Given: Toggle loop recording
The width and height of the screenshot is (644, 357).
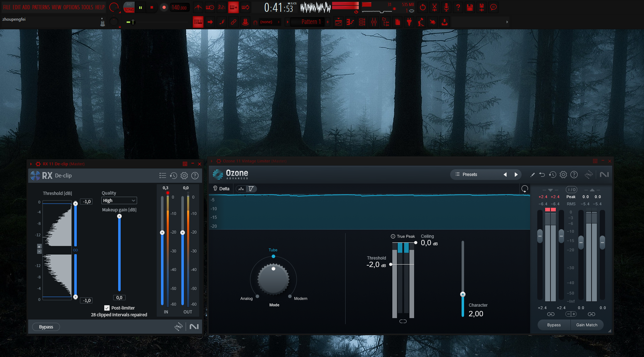Looking at the screenshot, I should [245, 7].
